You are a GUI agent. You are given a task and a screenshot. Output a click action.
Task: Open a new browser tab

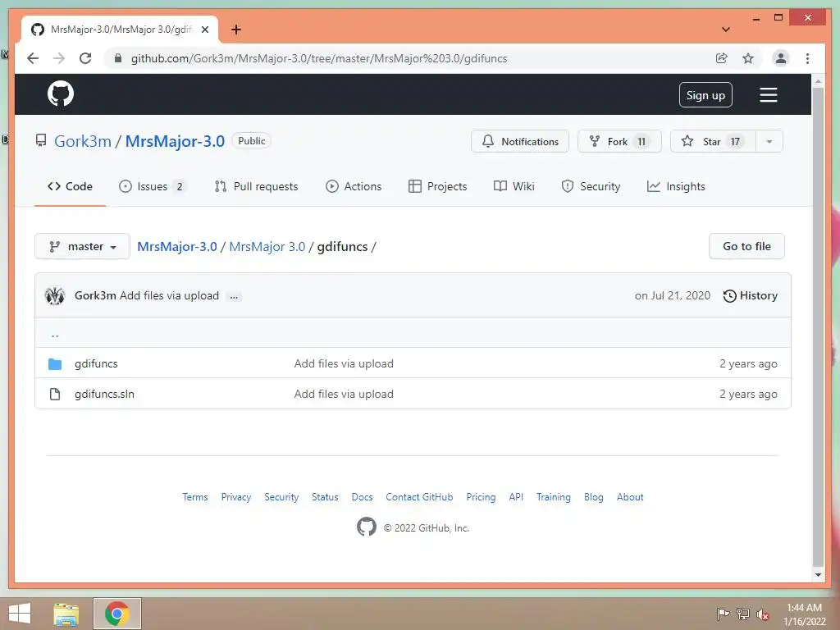[236, 30]
